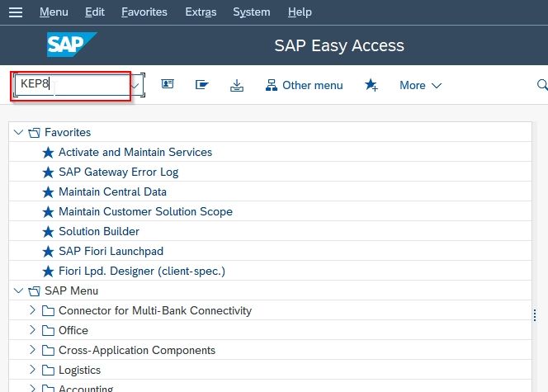Viewport: 548px width, 392px height.
Task: Open the hamburger menu icon
Action: point(16,12)
